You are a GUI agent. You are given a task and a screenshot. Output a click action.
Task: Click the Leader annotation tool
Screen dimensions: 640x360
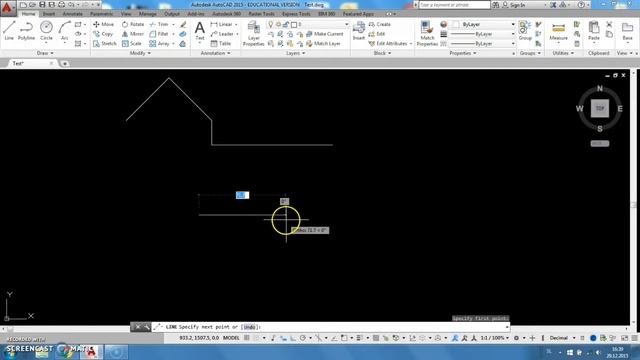click(x=222, y=34)
